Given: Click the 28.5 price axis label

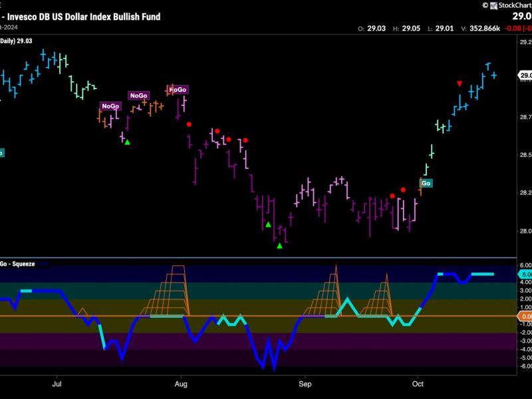Looking at the screenshot, I should coord(525,155).
